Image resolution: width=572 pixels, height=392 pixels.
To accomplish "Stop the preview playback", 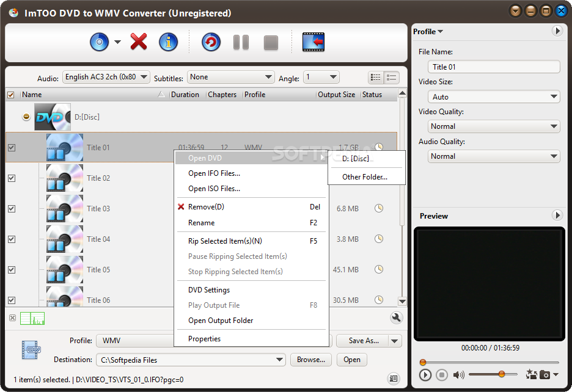I will (442, 374).
